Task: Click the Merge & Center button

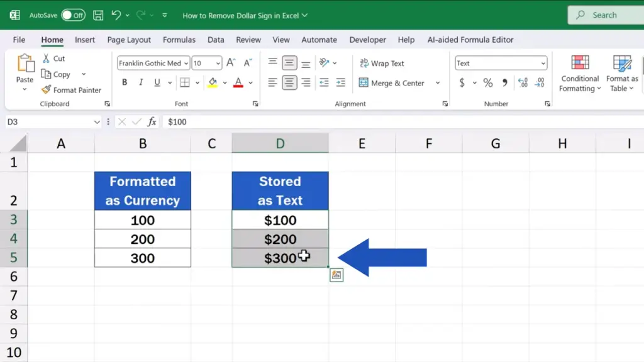Action: coord(391,83)
